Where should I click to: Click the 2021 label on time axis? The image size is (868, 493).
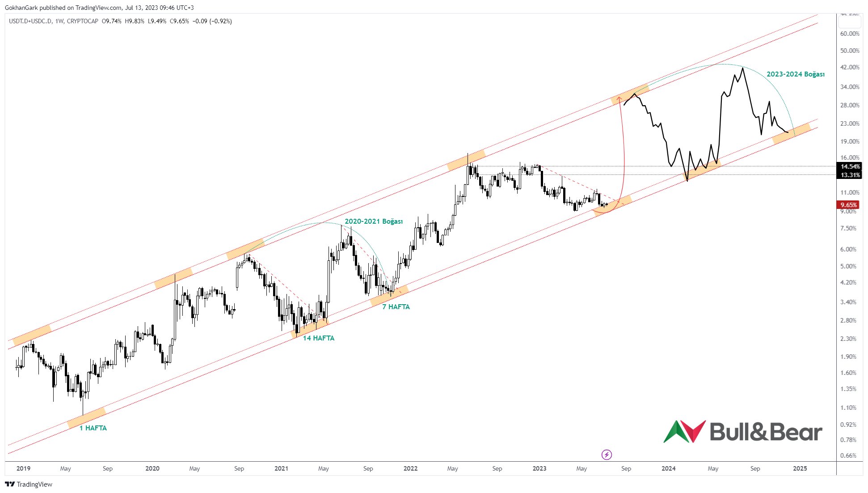[281, 468]
